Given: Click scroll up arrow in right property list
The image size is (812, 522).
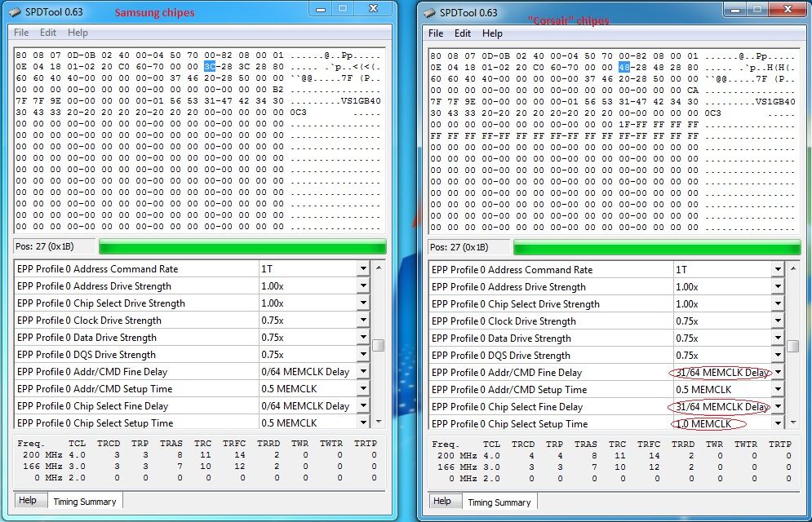Looking at the screenshot, I should click(x=793, y=268).
